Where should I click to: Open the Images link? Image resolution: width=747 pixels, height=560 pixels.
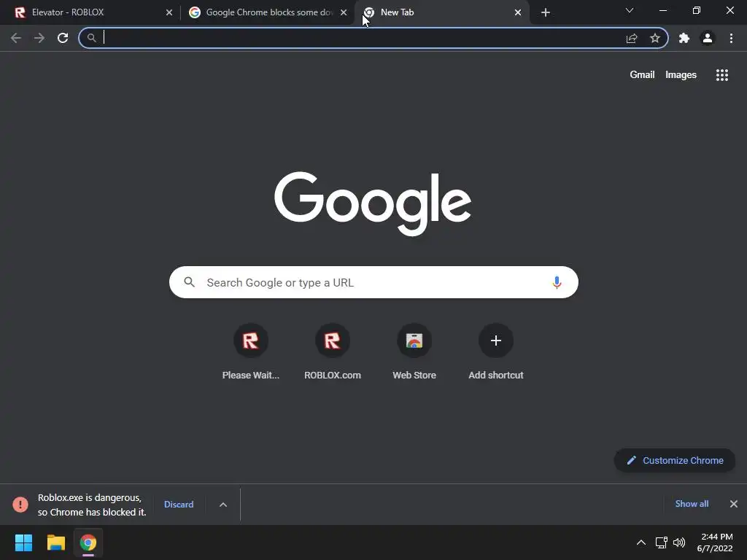[x=681, y=75]
